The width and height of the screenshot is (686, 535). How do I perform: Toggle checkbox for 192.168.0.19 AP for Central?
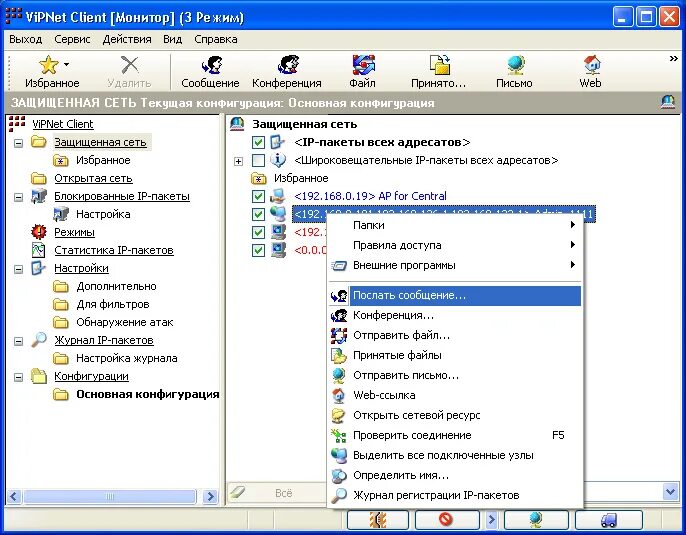tap(258, 196)
